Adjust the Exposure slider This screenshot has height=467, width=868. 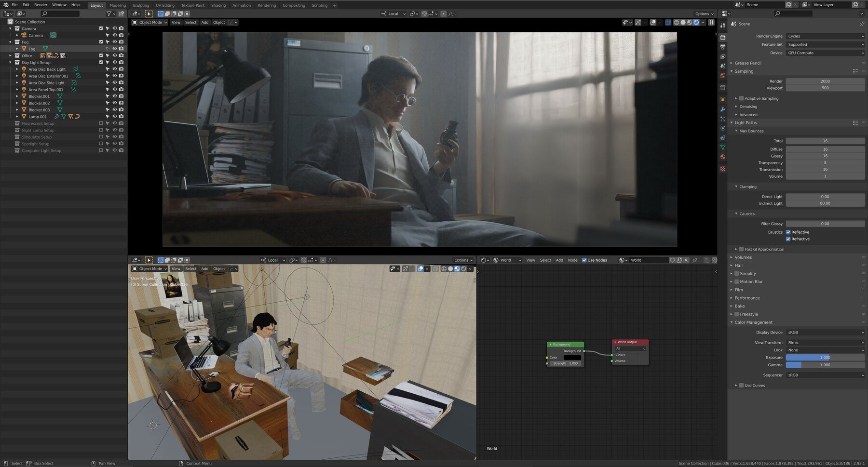(825, 358)
